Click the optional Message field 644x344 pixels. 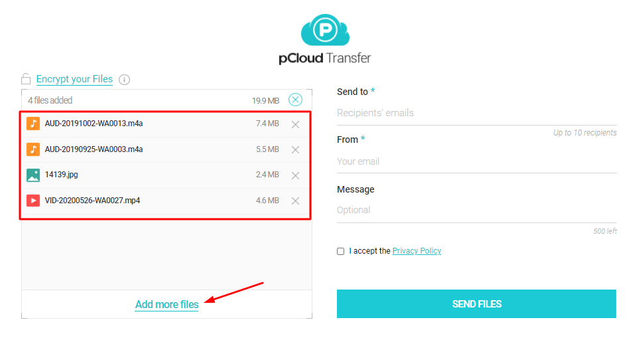coord(476,210)
